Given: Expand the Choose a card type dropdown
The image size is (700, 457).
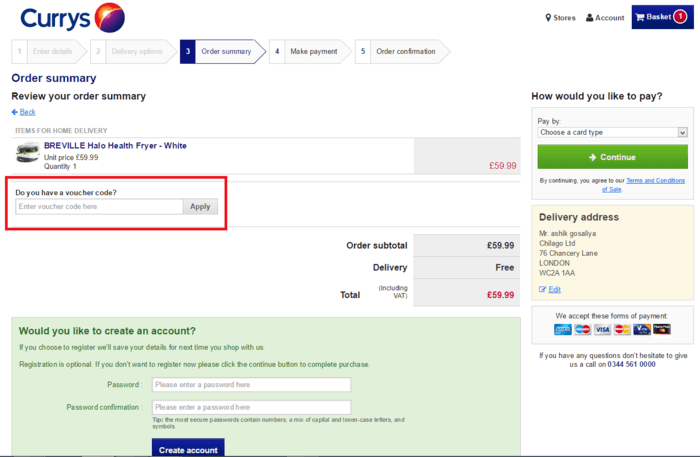Looking at the screenshot, I should pyautogui.click(x=612, y=132).
